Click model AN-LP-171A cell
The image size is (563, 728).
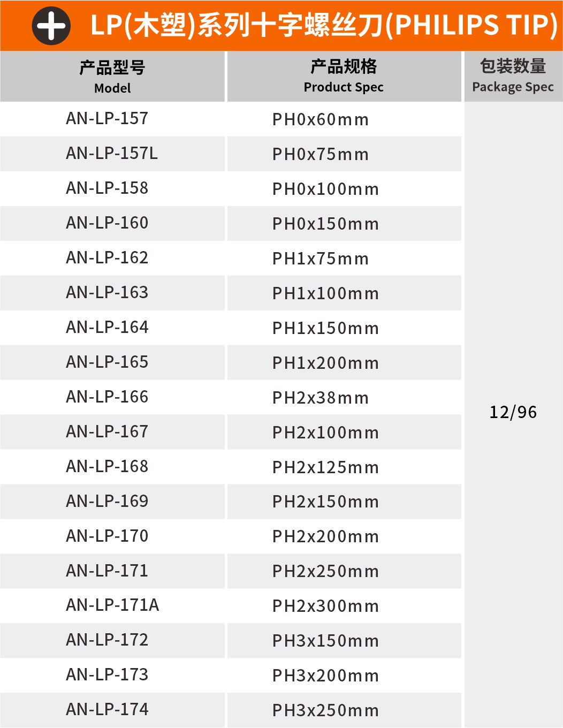coord(112,605)
